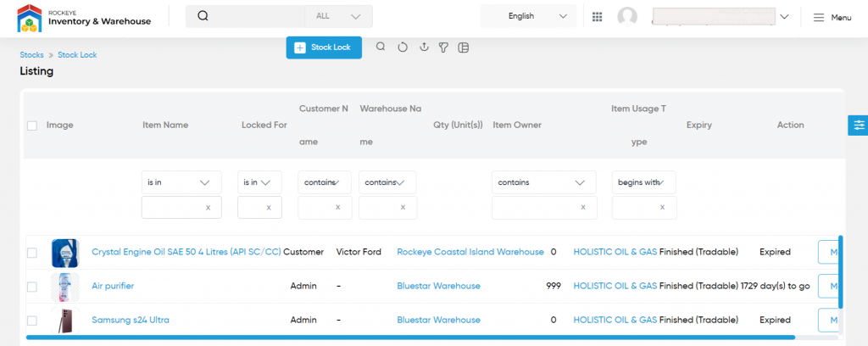Open HOLISTIC OIL & GAS in Samsung s24 Ultra row
Image resolution: width=868 pixels, height=346 pixels.
615,320
